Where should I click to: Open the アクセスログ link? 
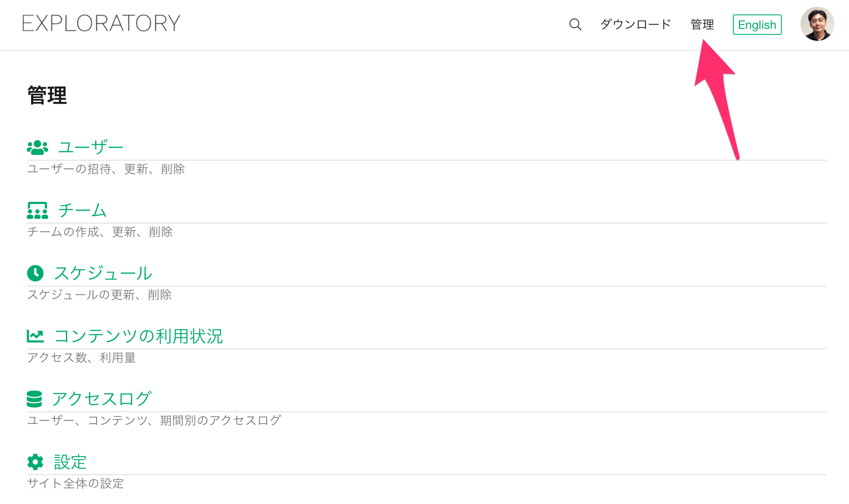pos(102,399)
